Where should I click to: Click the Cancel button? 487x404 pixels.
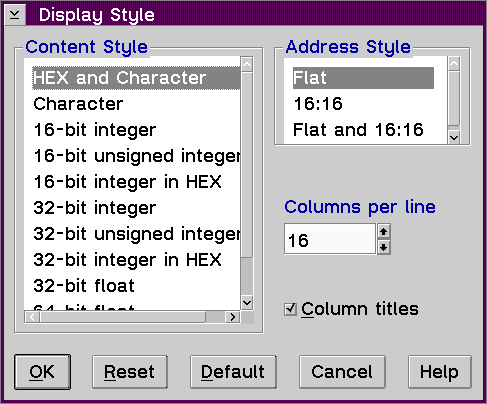pos(342,372)
